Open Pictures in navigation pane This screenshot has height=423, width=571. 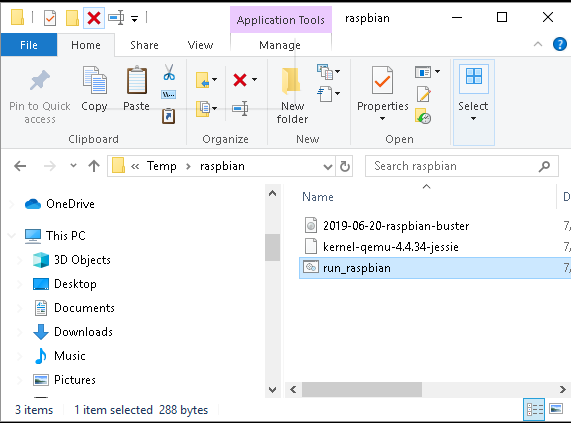pos(75,380)
